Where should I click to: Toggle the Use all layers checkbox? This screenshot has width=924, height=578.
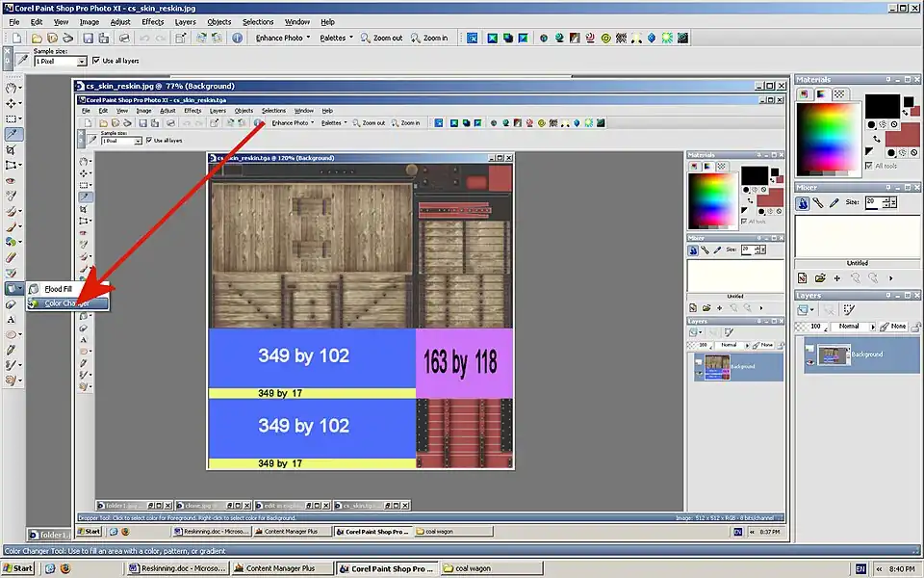tap(96, 61)
